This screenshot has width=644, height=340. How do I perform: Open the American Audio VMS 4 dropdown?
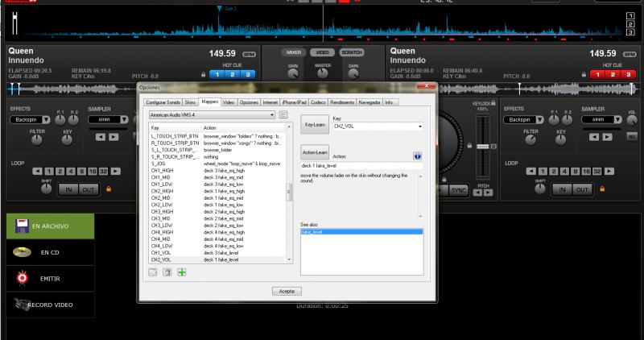(x=213, y=115)
